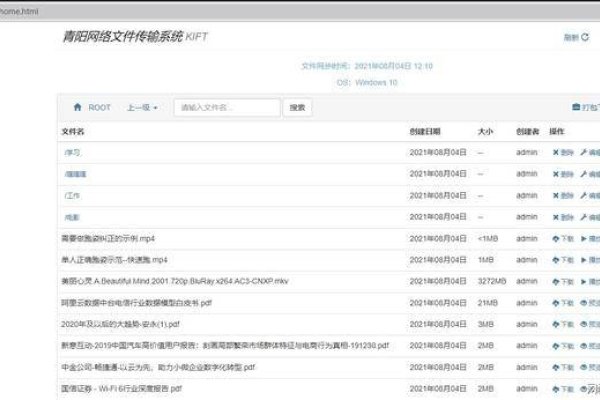This screenshot has width=600, height=400.
Task: Click the KIFT system title heading
Action: tap(135, 37)
